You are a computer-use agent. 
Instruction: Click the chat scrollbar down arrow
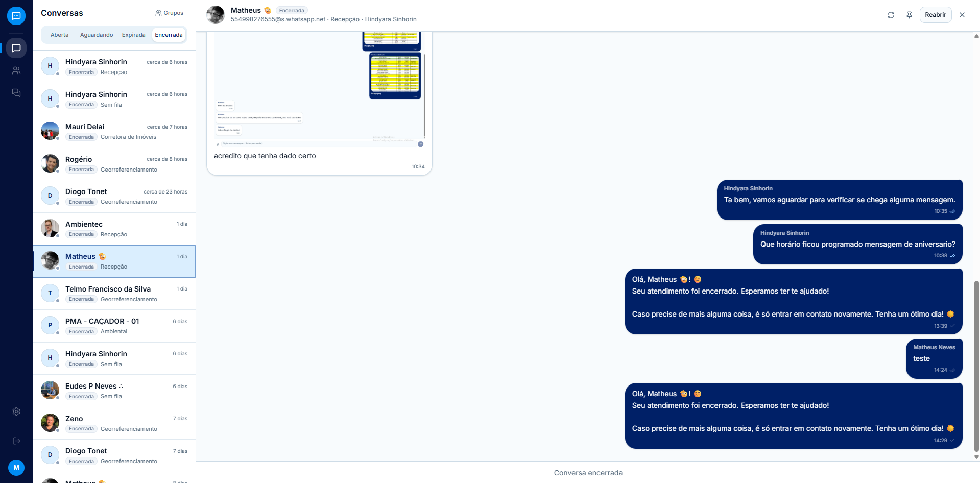(976, 457)
